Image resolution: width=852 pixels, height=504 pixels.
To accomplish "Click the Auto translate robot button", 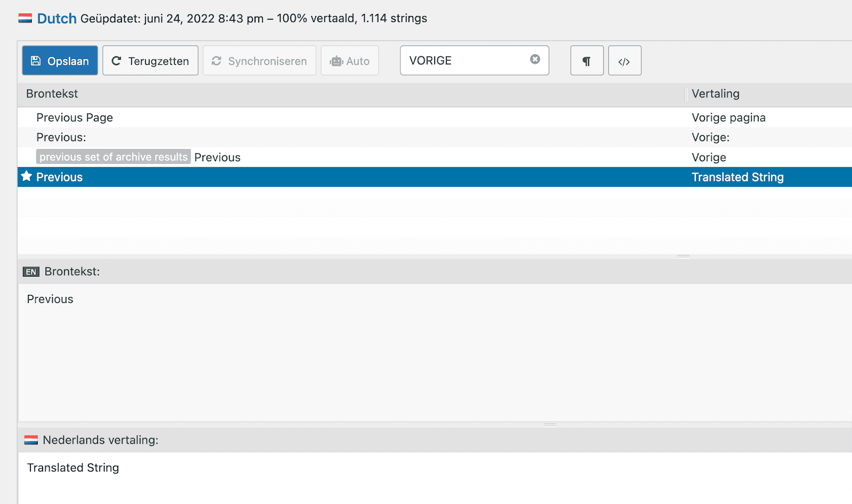I will tap(349, 61).
